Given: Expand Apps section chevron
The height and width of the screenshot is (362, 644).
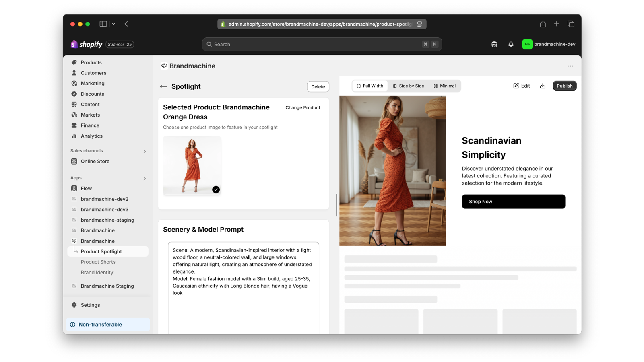Looking at the screenshot, I should (x=144, y=178).
